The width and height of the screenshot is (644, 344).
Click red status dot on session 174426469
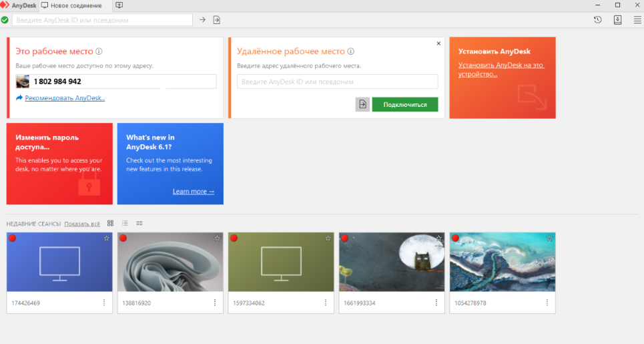pos(12,238)
